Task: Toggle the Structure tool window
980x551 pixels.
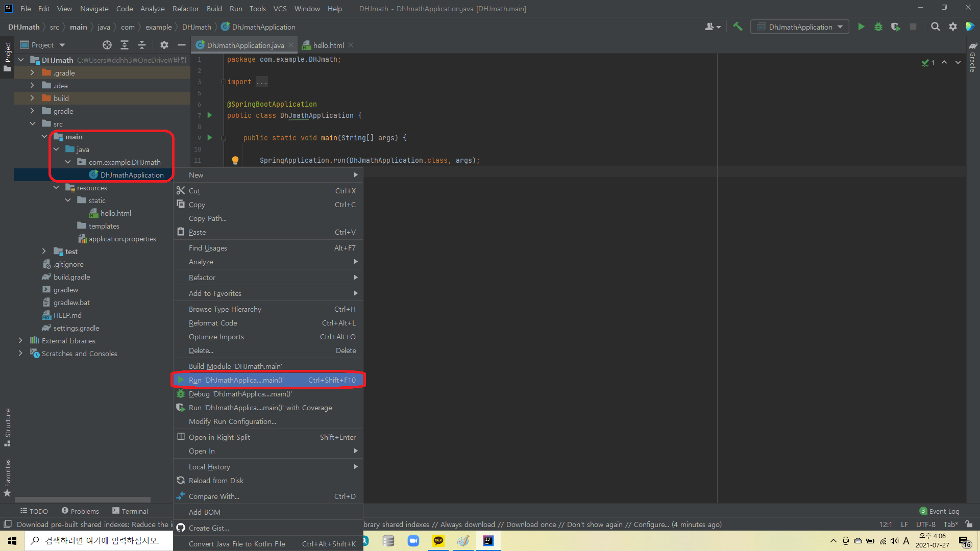Action: pos(8,426)
